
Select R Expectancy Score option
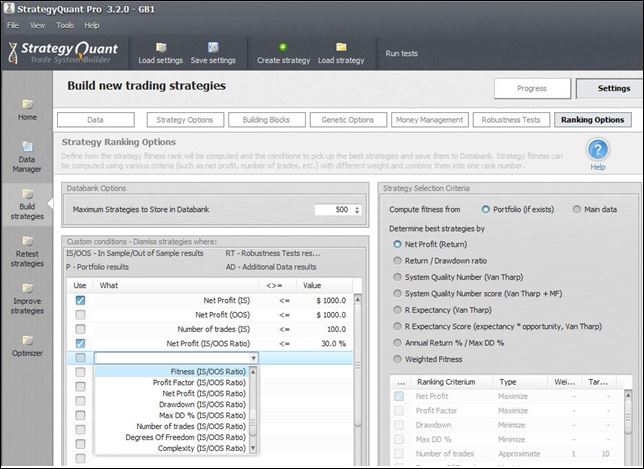[397, 326]
